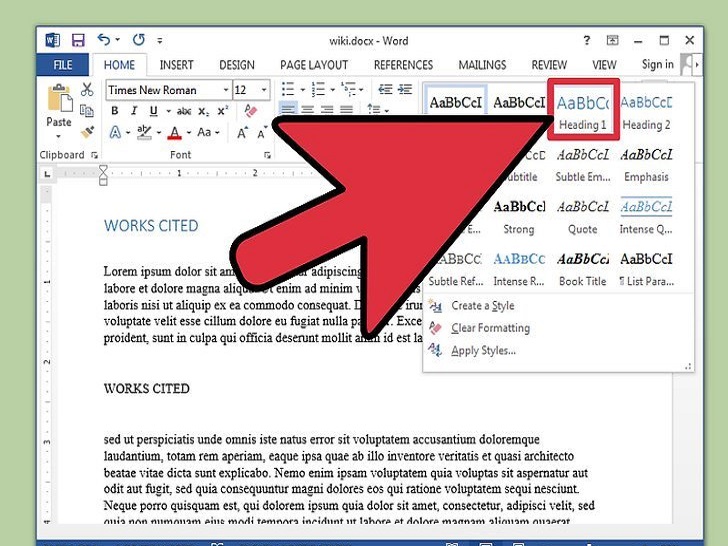Click the tab selector at ruler corner
This screenshot has width=728, height=546.
47,174
